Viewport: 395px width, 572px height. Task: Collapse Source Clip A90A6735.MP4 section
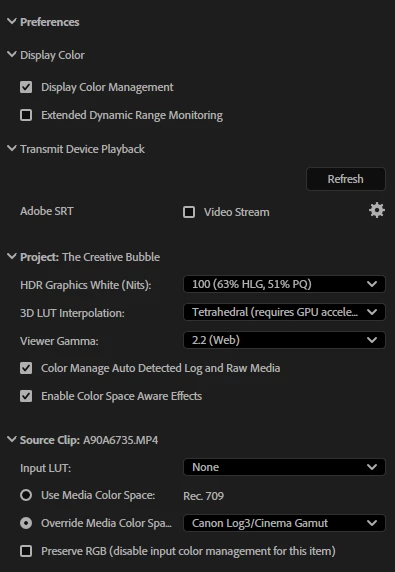(x=12, y=439)
